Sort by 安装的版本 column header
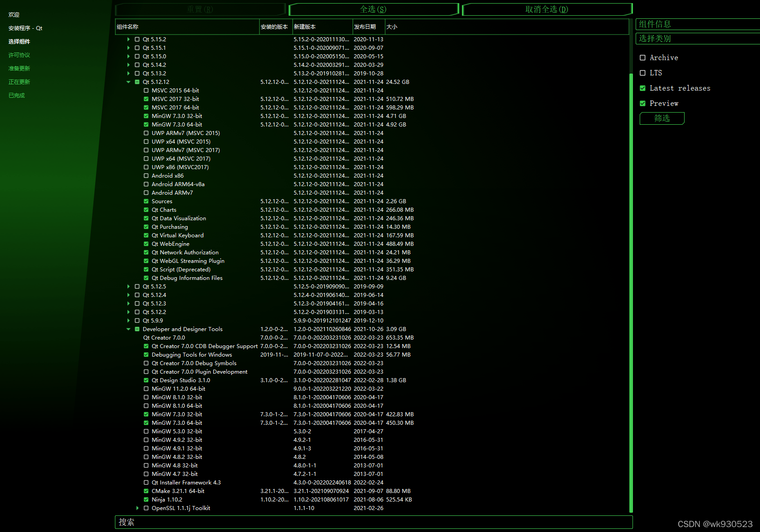 pos(276,27)
